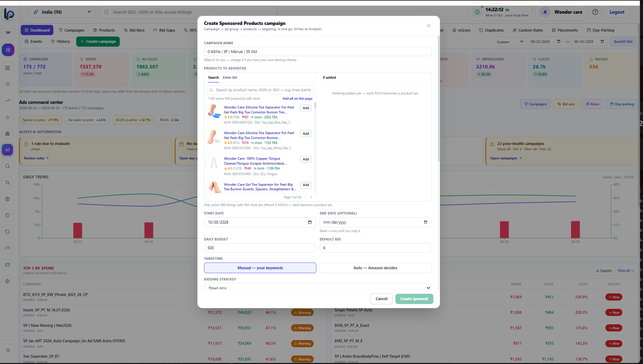Open the search magnifier icon in left sidebar
The width and height of the screenshot is (643, 364).
coord(8,166)
